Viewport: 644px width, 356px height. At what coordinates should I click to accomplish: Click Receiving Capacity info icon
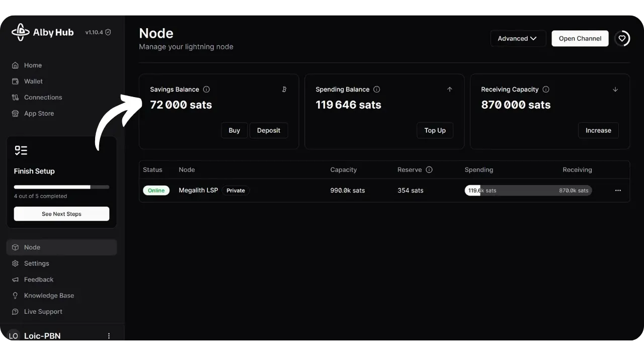(x=546, y=90)
